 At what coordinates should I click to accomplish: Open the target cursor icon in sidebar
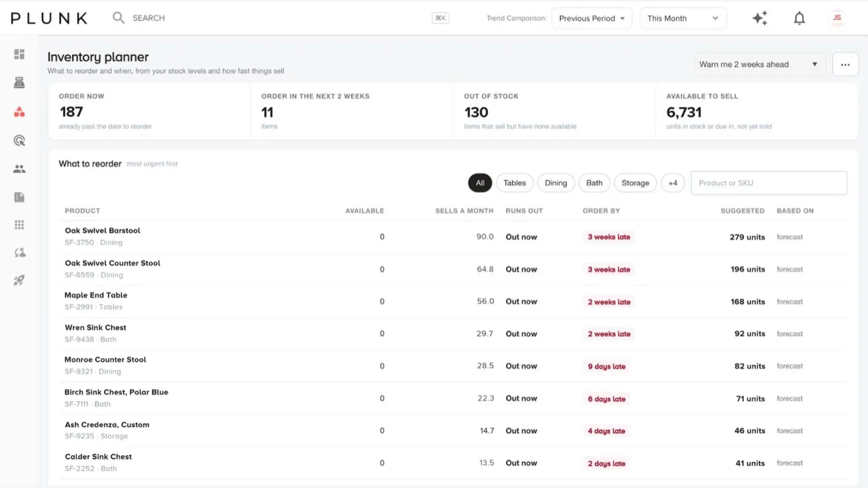coord(19,141)
